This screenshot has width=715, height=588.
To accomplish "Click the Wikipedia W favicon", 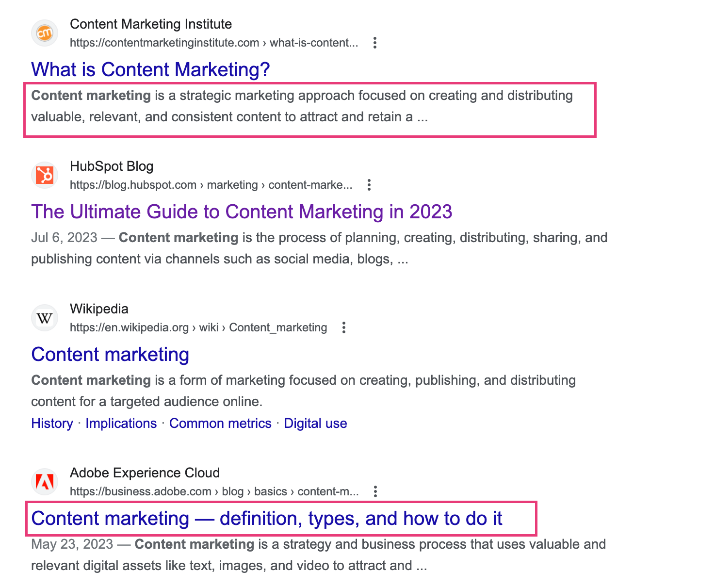I will pyautogui.click(x=45, y=318).
